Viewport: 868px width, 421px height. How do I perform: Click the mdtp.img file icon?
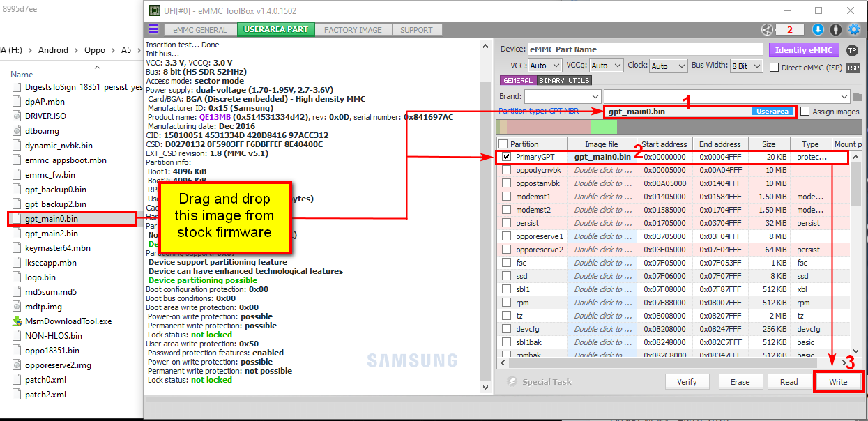pyautogui.click(x=17, y=307)
